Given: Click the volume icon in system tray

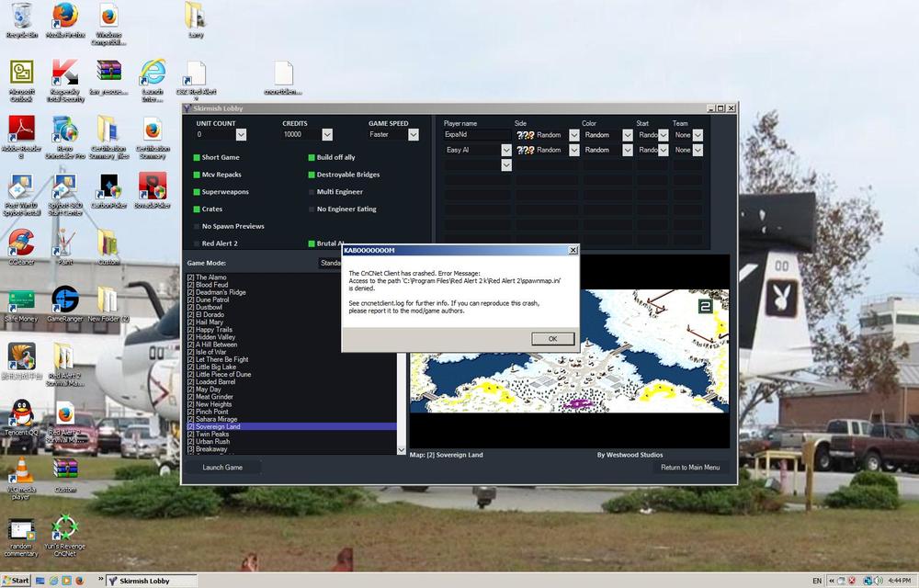Looking at the screenshot, I should pos(879,581).
